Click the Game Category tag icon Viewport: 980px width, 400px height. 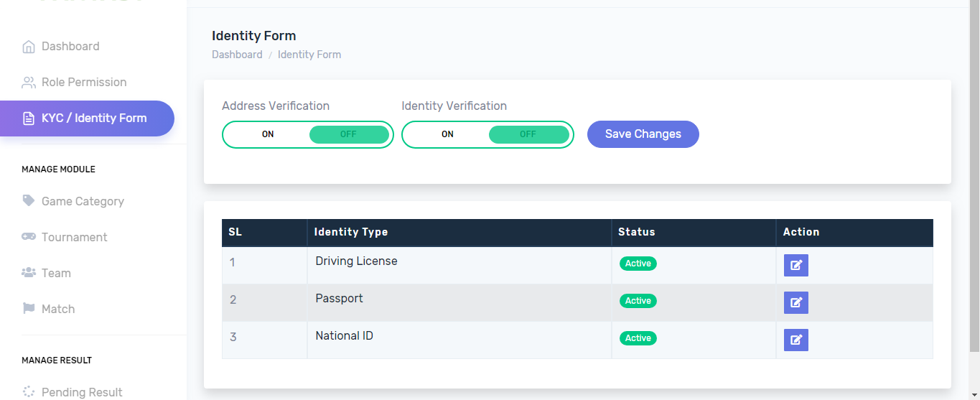coord(29,201)
